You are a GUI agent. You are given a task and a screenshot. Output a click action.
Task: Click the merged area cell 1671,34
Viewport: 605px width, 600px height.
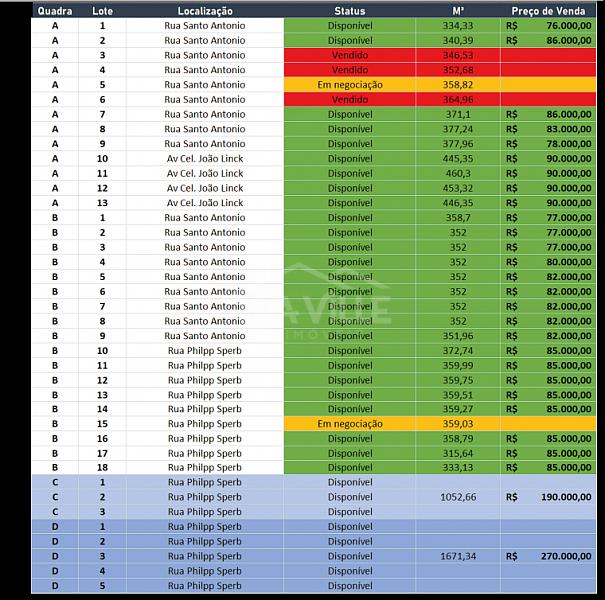tap(458, 556)
